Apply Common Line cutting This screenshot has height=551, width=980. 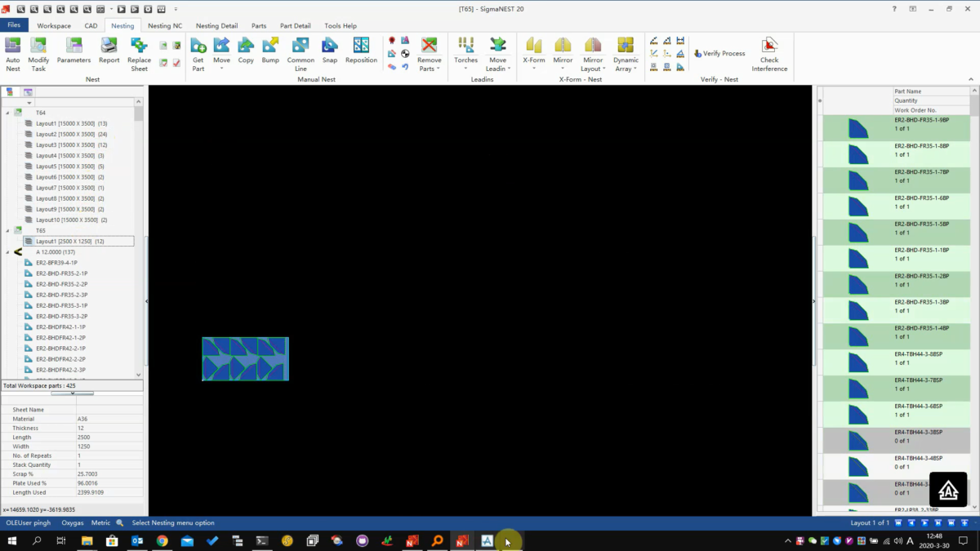pyautogui.click(x=301, y=54)
